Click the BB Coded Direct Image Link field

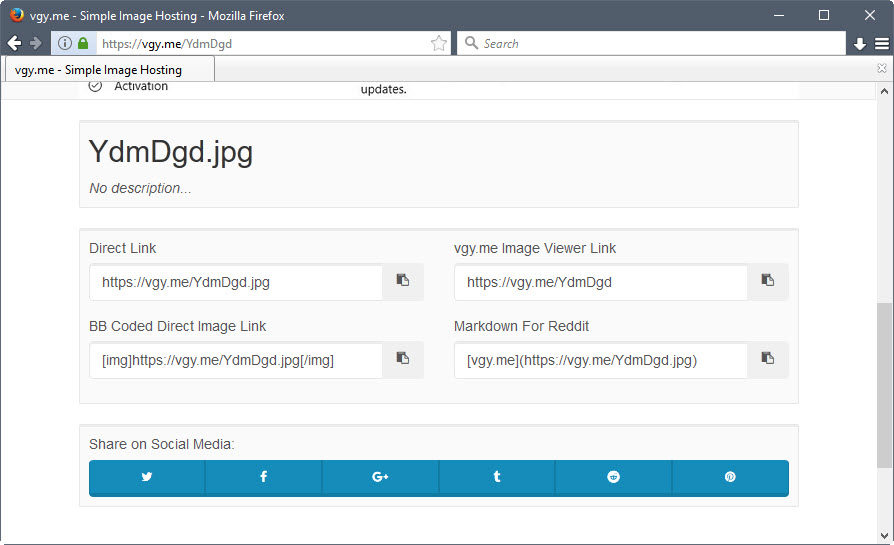click(x=236, y=360)
